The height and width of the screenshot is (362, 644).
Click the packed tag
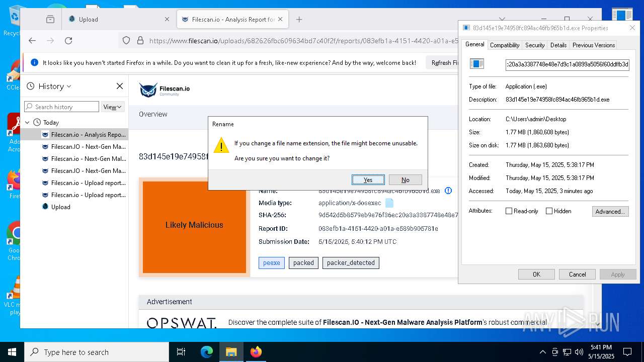pyautogui.click(x=303, y=262)
